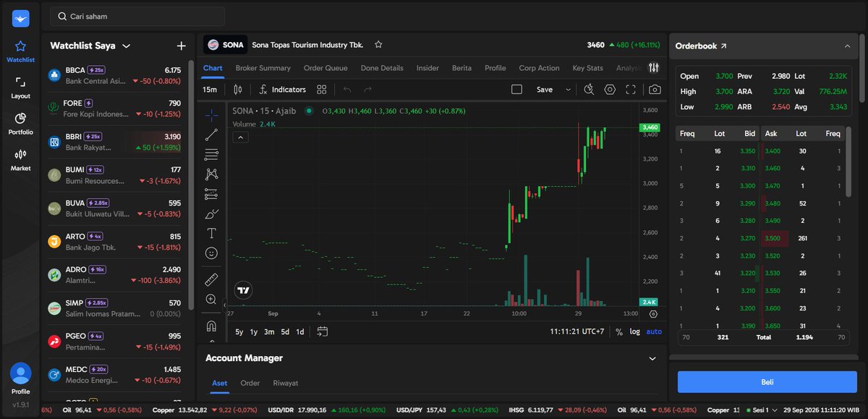This screenshot has height=419, width=868.
Task: Set chart range to 5y
Action: coord(239,331)
